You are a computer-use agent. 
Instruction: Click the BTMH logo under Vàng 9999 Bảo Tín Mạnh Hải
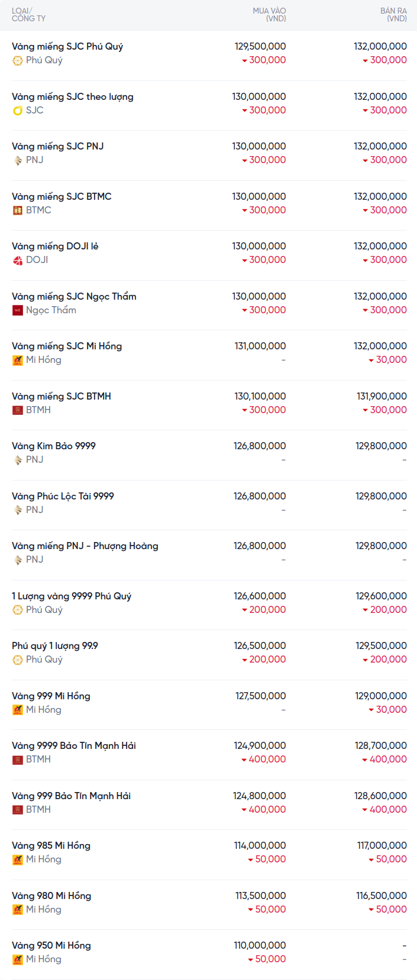tap(18, 760)
